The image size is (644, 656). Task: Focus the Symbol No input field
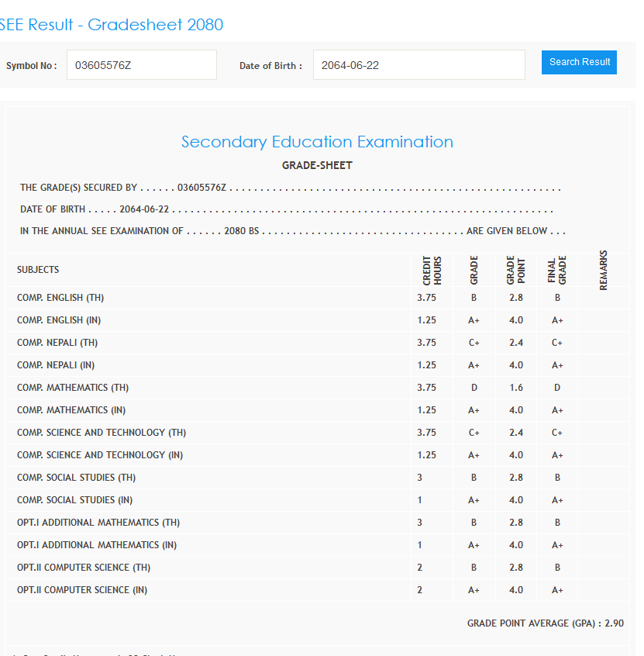(x=141, y=65)
